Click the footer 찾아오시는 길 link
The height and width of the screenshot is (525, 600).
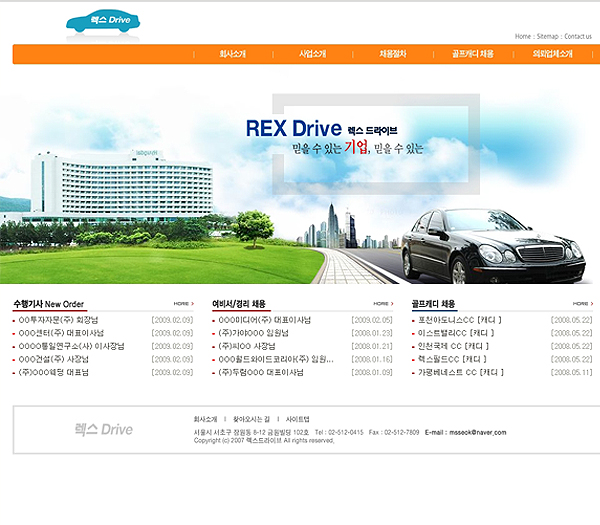pyautogui.click(x=251, y=419)
